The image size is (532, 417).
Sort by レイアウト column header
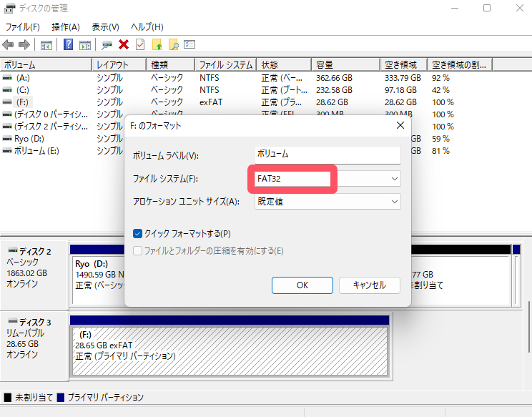pos(119,64)
